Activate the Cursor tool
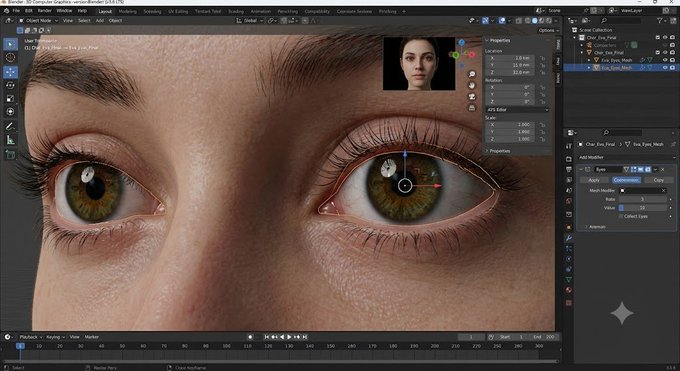 10,57
